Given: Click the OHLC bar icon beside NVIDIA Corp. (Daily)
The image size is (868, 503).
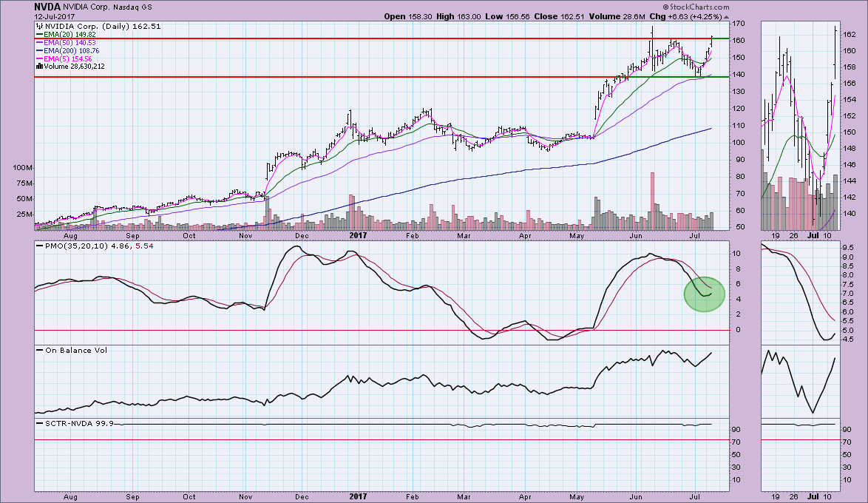Looking at the screenshot, I should pyautogui.click(x=39, y=25).
